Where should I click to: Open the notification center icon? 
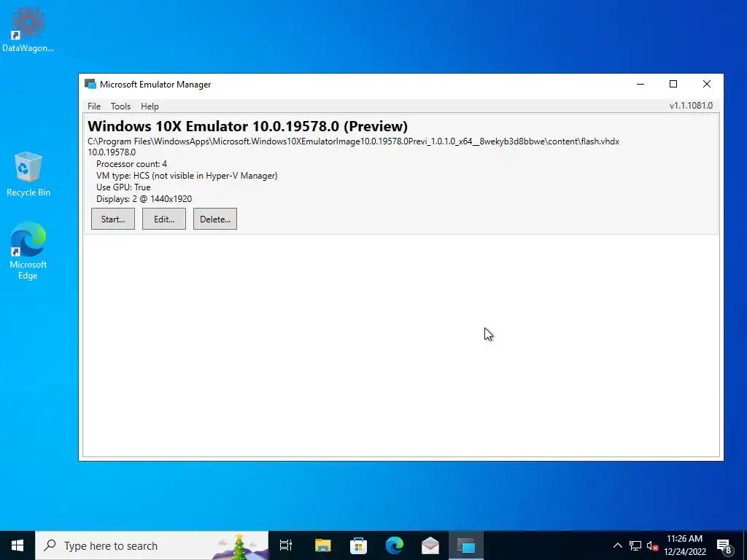[724, 546]
